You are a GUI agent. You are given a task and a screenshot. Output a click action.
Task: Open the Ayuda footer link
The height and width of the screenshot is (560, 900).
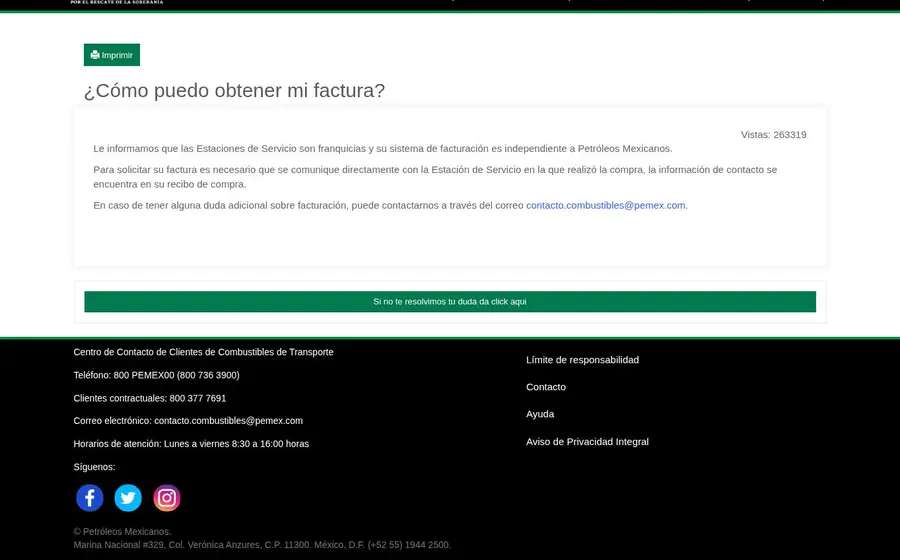click(x=540, y=414)
